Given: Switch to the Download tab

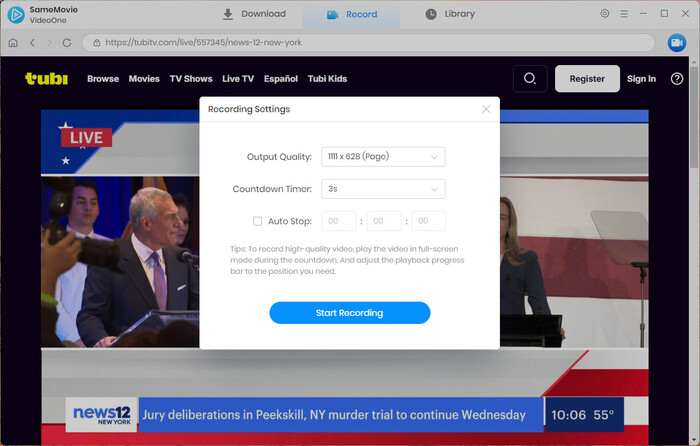Looking at the screenshot, I should click(254, 14).
